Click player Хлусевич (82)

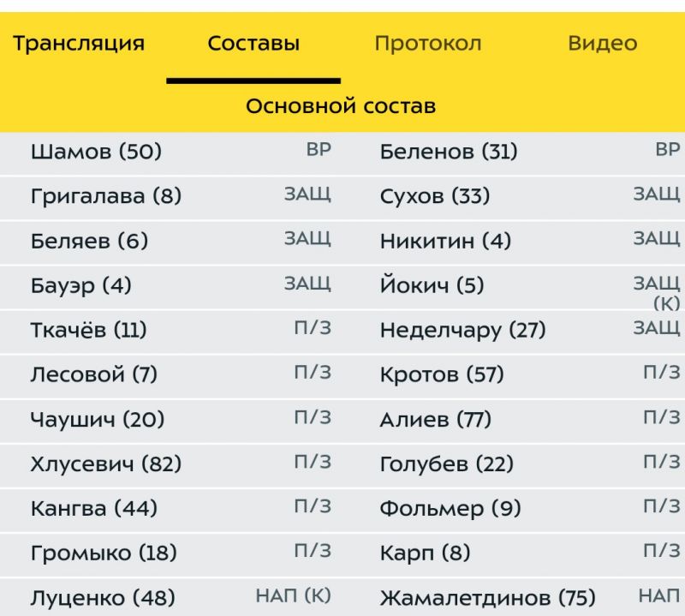coord(106,463)
